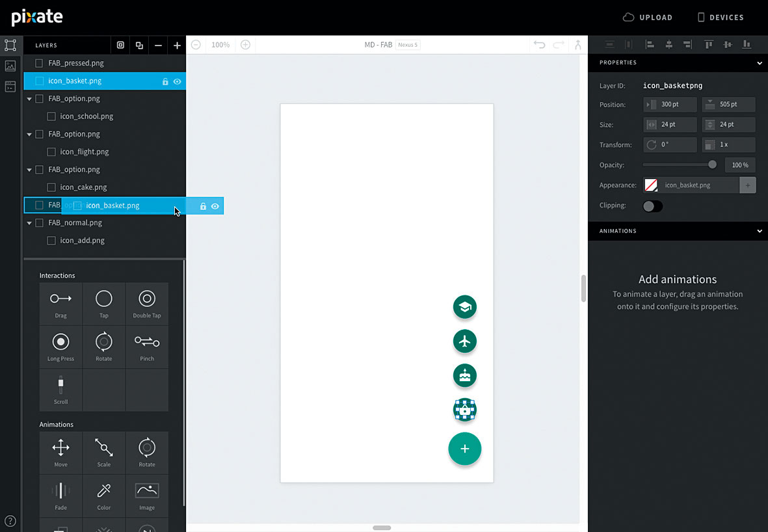Click the Y position field 505 pt

click(728, 104)
